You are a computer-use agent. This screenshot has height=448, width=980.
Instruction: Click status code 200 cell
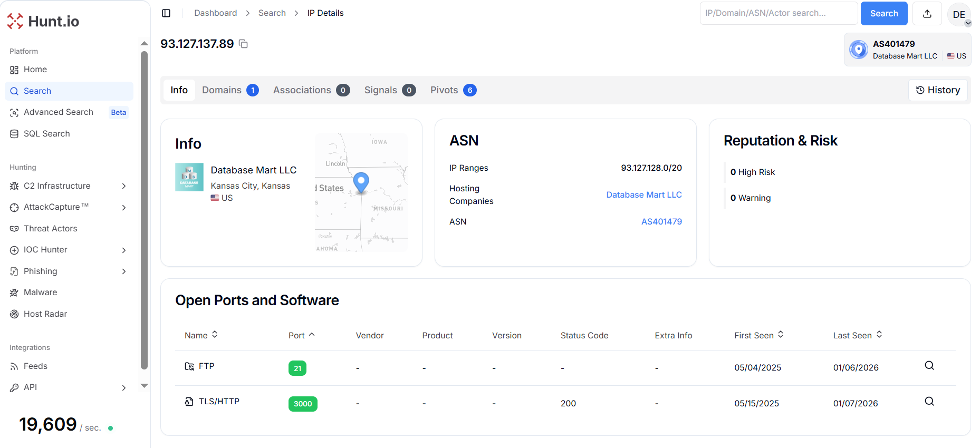568,404
